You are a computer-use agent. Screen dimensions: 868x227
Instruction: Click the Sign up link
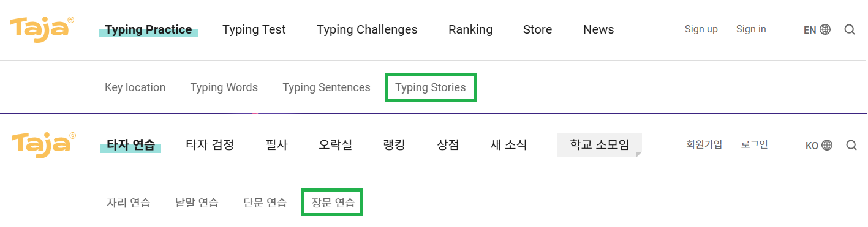click(701, 29)
